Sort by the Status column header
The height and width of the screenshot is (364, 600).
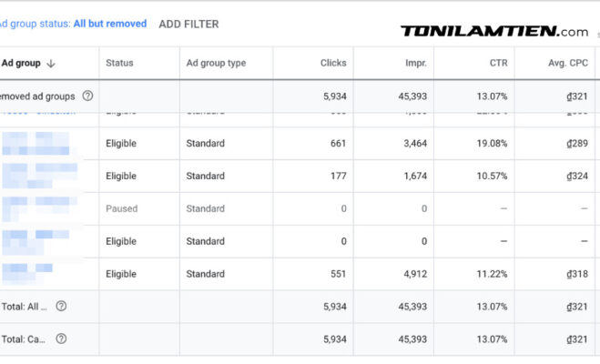119,63
